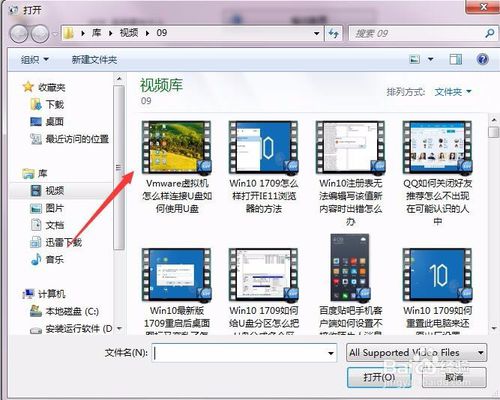Click 09 in the address breadcrumb

(x=162, y=33)
